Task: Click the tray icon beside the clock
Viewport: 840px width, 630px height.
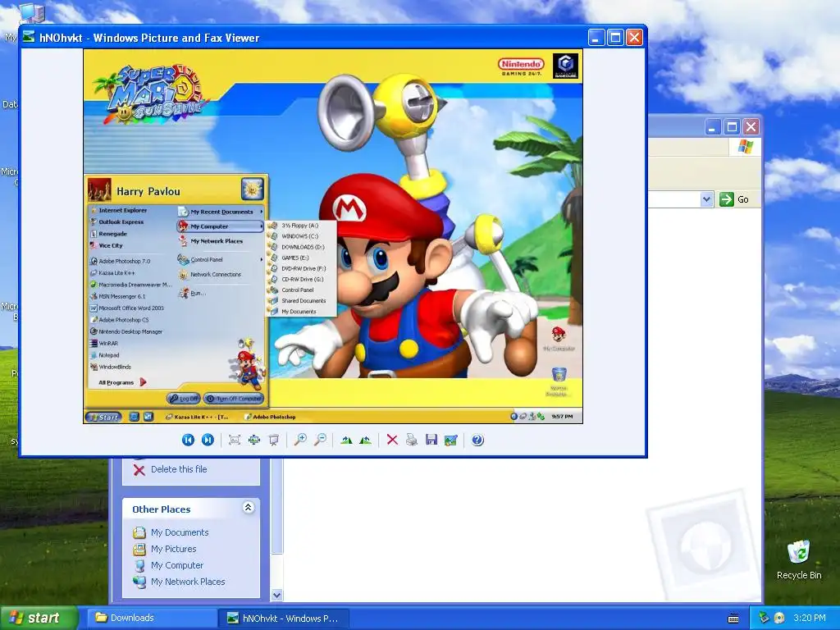Action: click(779, 618)
